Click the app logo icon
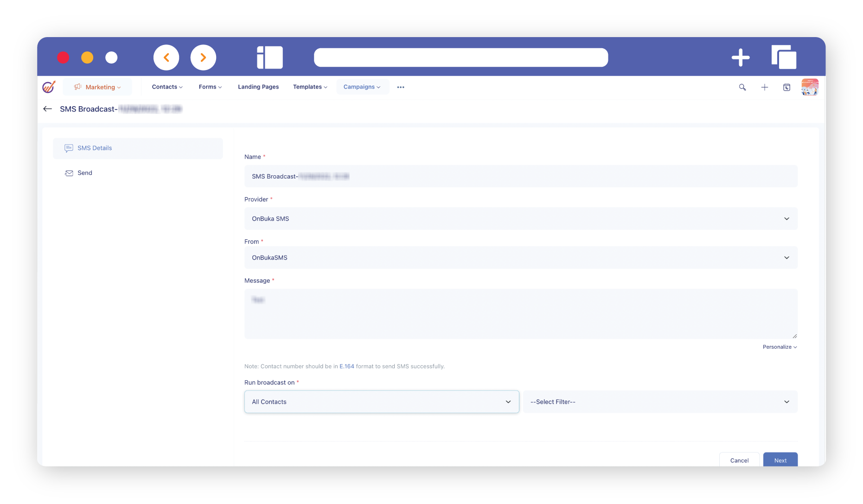The width and height of the screenshot is (863, 504). [x=49, y=87]
